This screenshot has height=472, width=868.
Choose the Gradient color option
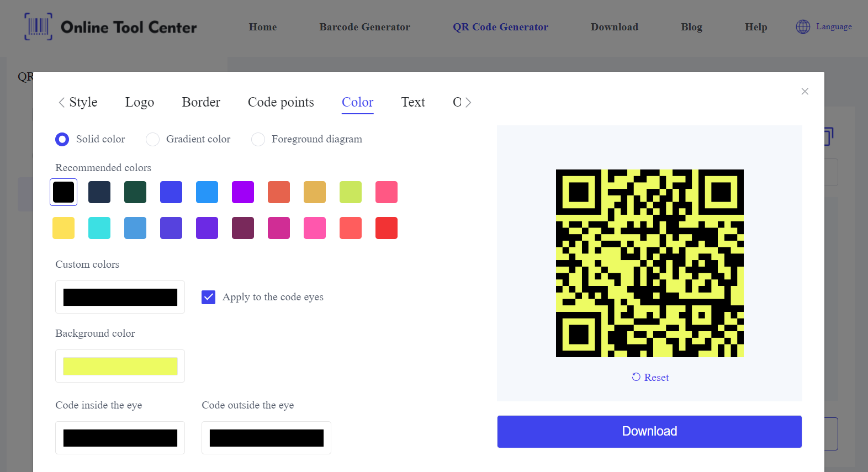[x=152, y=139]
